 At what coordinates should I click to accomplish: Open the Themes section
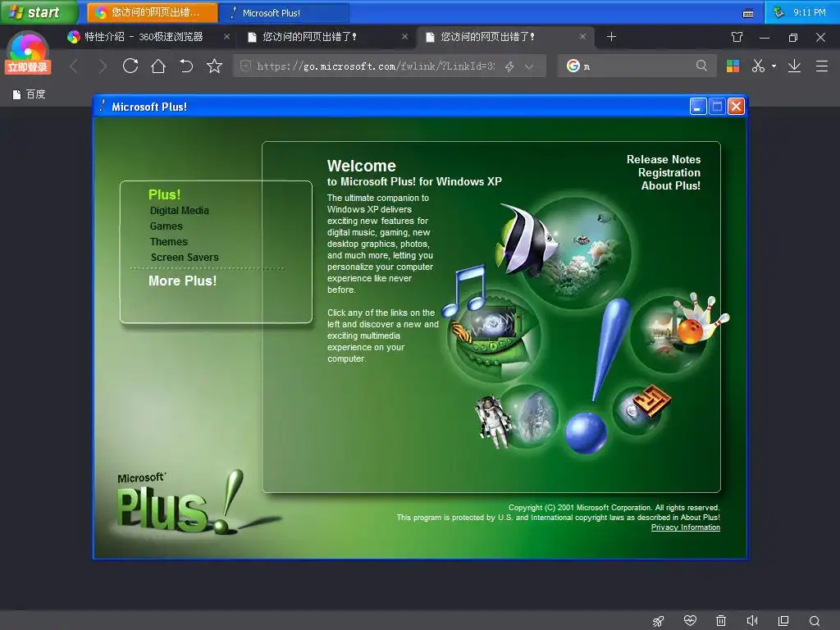click(169, 242)
